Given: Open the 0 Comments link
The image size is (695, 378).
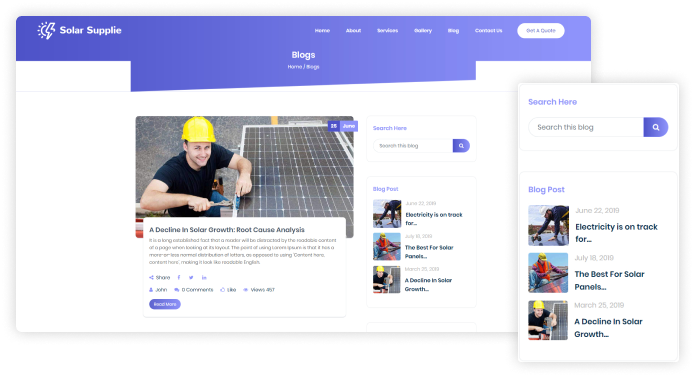Looking at the screenshot, I should pyautogui.click(x=197, y=290).
